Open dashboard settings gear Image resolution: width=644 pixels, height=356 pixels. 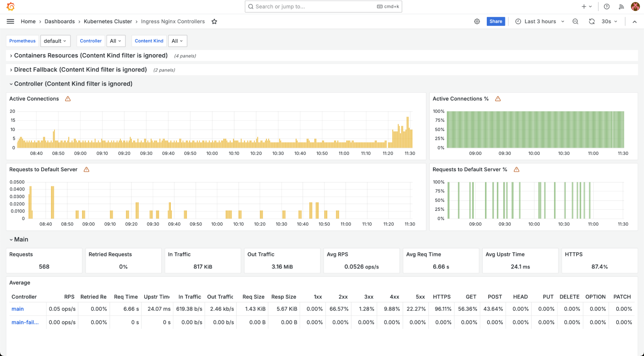coord(477,22)
